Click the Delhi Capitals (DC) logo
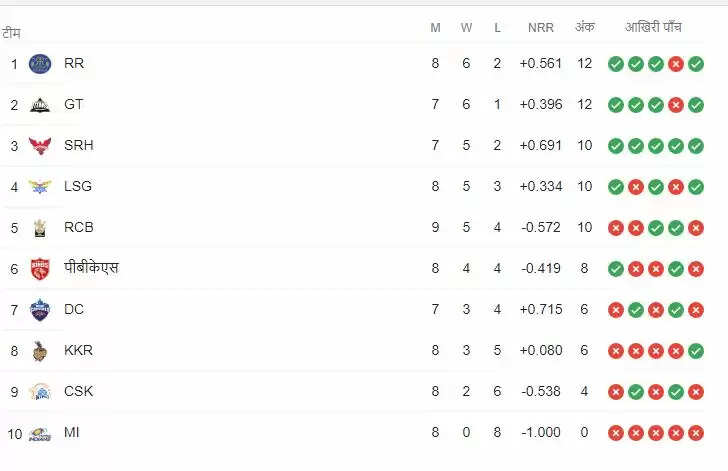 point(40,310)
